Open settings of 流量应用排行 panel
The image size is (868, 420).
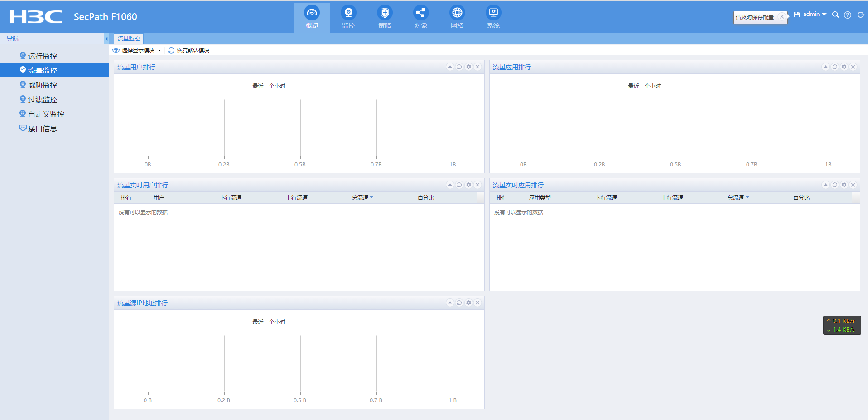[844, 67]
